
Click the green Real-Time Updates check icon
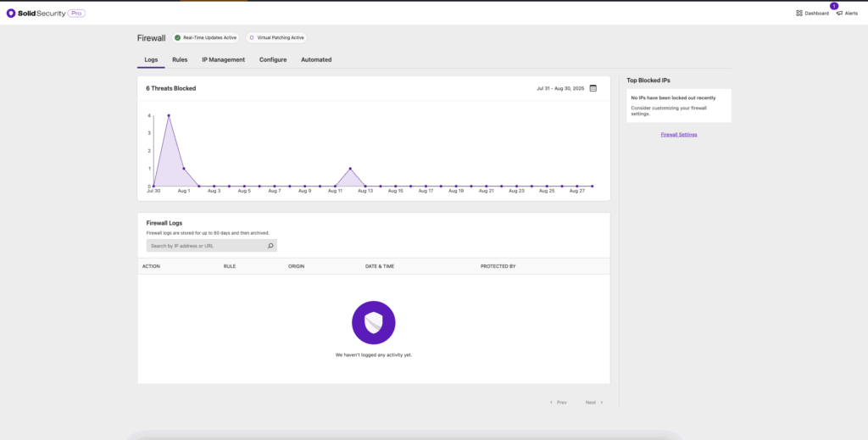coord(178,38)
